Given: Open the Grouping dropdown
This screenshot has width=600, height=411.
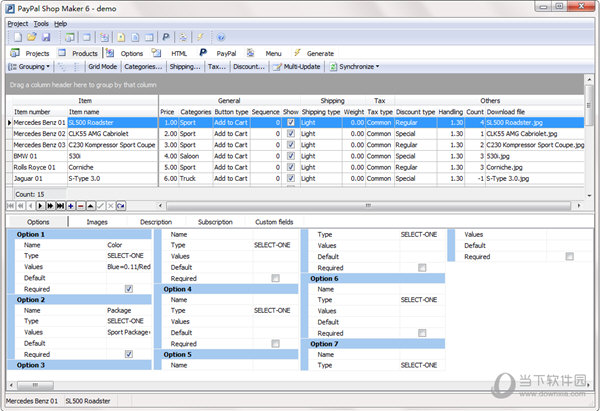Looking at the screenshot, I should coord(29,67).
